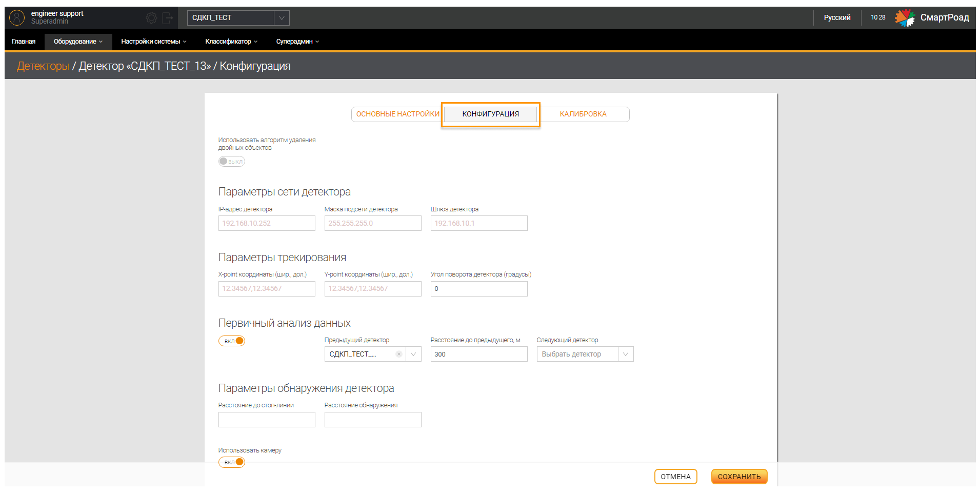Click the engineer support user name
The width and height of the screenshot is (980, 493).
[x=57, y=13]
